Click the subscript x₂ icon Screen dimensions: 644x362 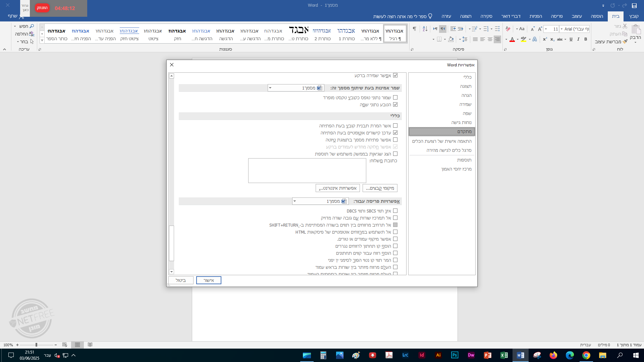(x=552, y=39)
